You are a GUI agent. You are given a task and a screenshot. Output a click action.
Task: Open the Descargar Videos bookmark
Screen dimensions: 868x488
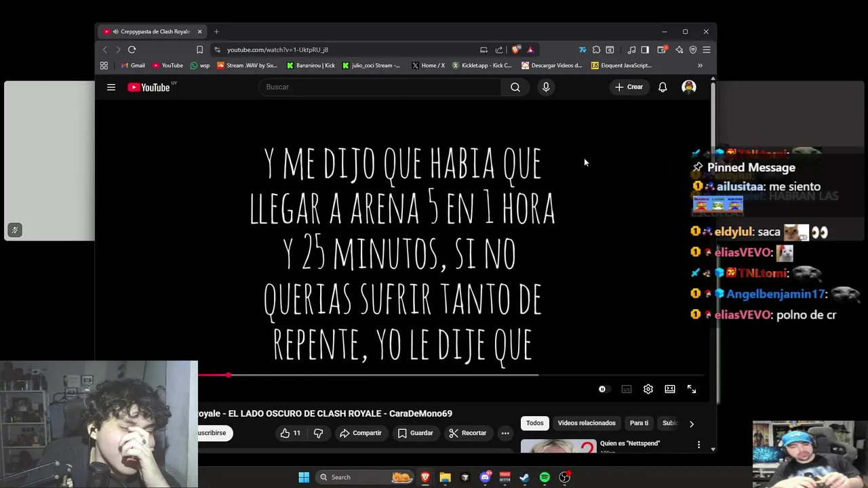tap(551, 66)
